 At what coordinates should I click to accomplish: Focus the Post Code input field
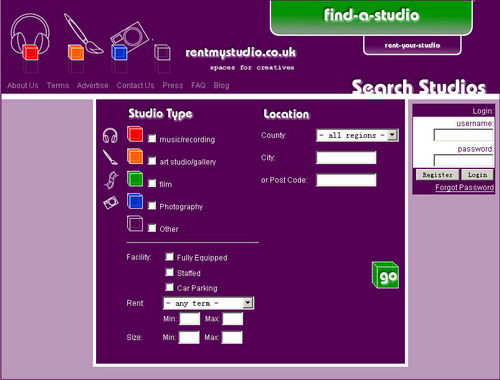coord(346,180)
